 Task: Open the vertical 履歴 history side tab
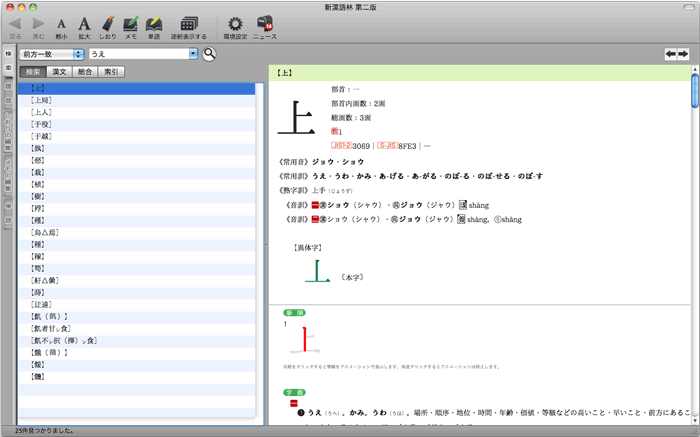pos(8,93)
